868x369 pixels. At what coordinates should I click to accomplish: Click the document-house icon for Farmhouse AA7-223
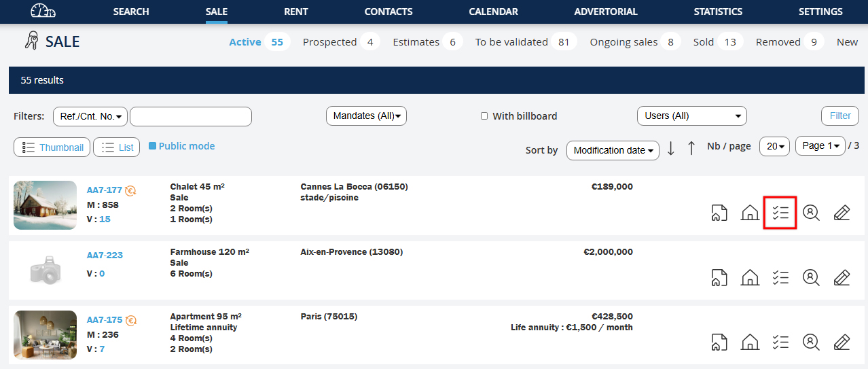719,277
